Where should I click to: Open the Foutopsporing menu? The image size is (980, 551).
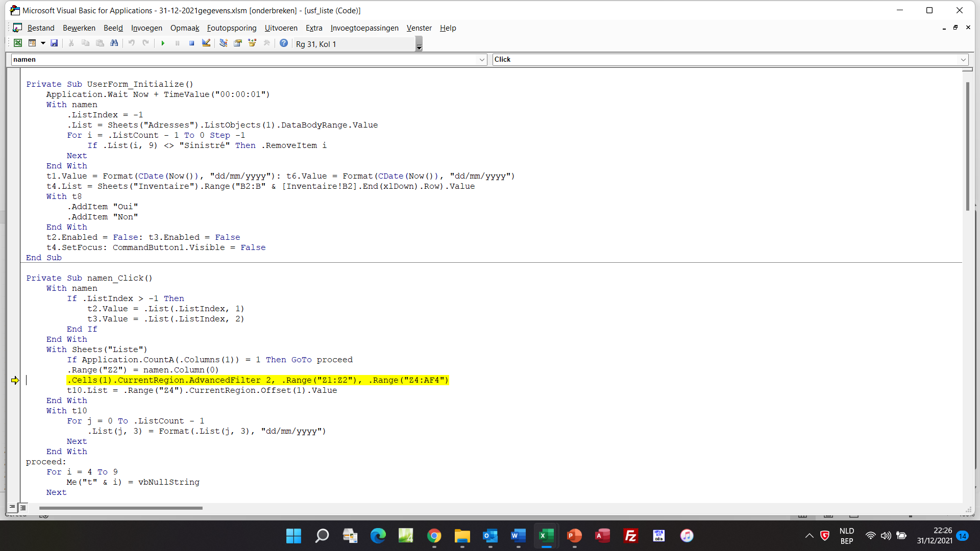232,28
